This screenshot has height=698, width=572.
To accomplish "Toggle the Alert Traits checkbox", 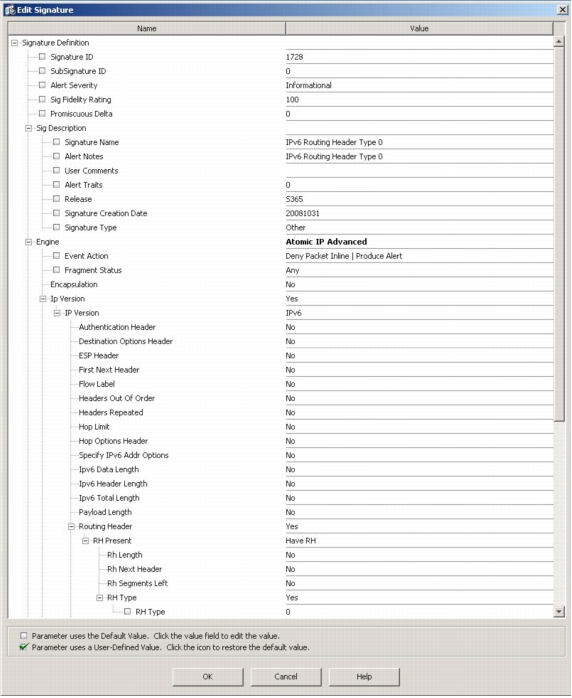I will pos(57,185).
